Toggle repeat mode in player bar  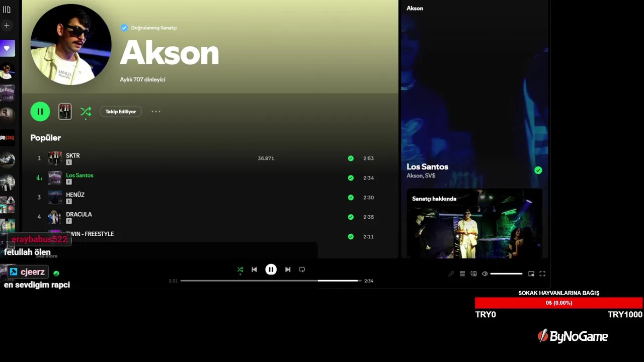pyautogui.click(x=302, y=269)
